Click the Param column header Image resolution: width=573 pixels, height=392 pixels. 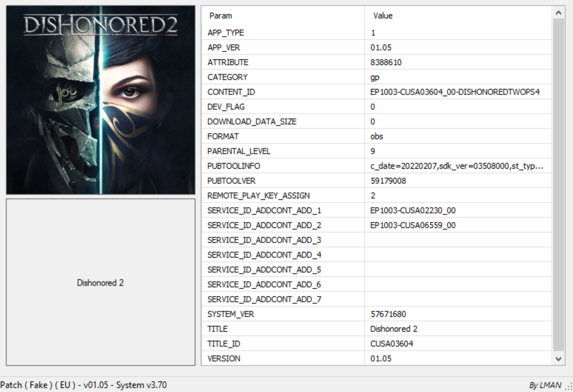click(220, 16)
